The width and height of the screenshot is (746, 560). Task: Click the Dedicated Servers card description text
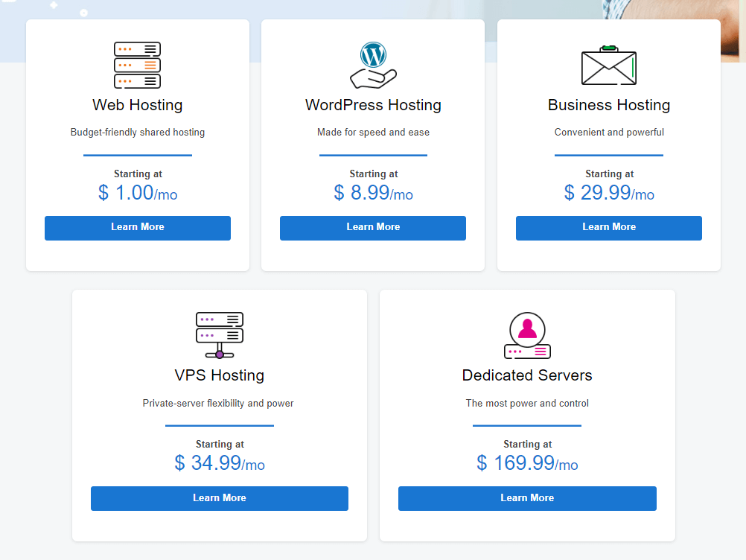(x=526, y=403)
